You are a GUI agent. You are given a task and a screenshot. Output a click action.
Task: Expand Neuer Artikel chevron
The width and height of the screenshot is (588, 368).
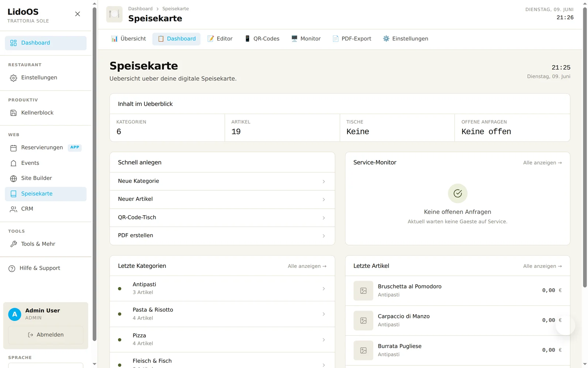(324, 199)
